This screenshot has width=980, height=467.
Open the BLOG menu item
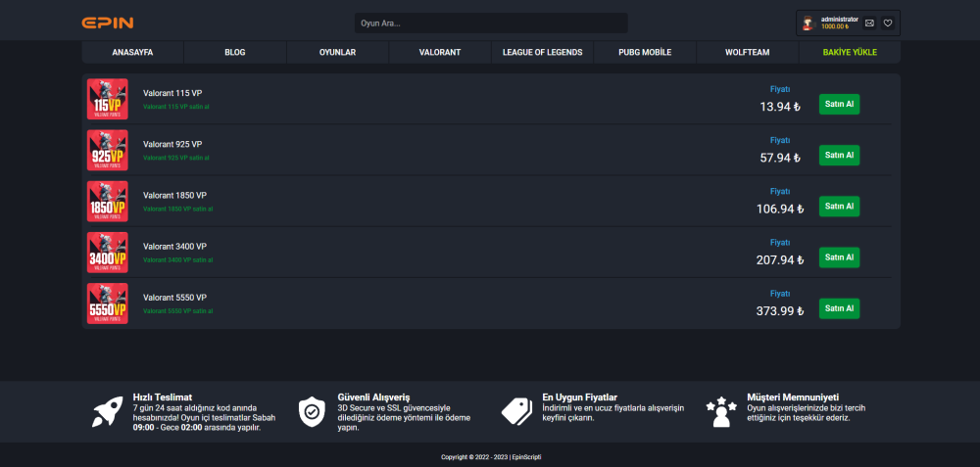[x=235, y=53]
